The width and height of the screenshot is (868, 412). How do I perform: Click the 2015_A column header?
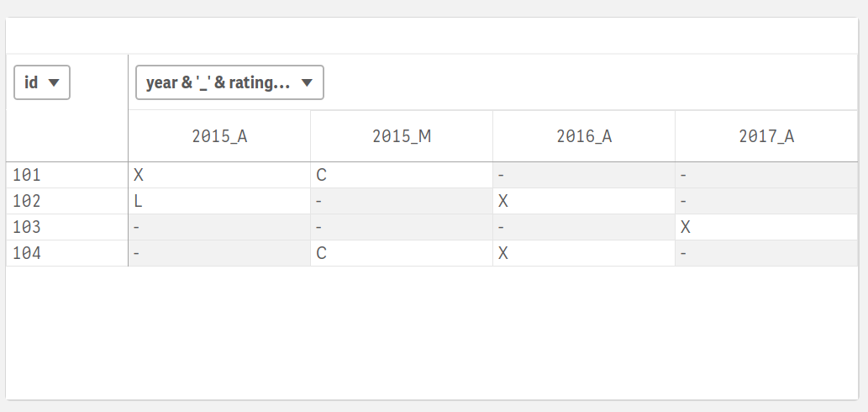tap(219, 136)
